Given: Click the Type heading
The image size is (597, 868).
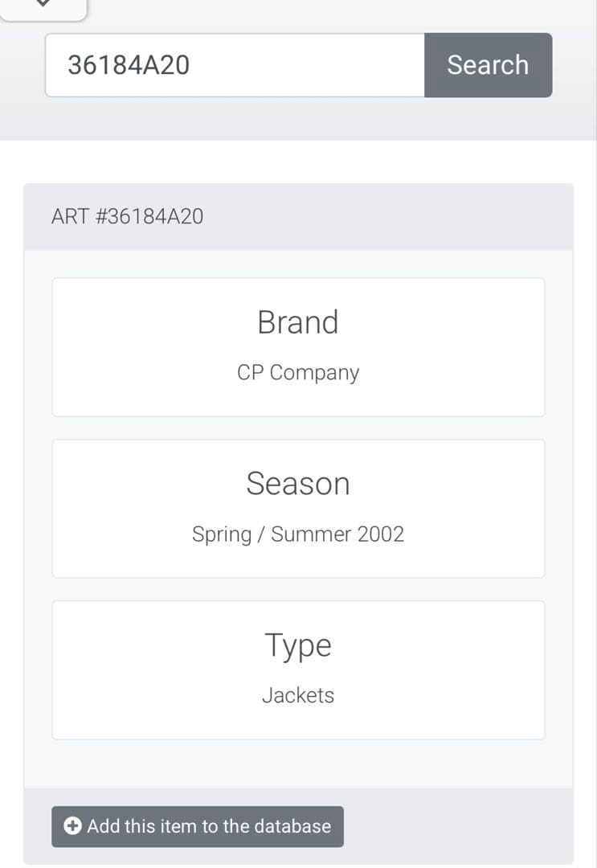Looking at the screenshot, I should click(298, 645).
